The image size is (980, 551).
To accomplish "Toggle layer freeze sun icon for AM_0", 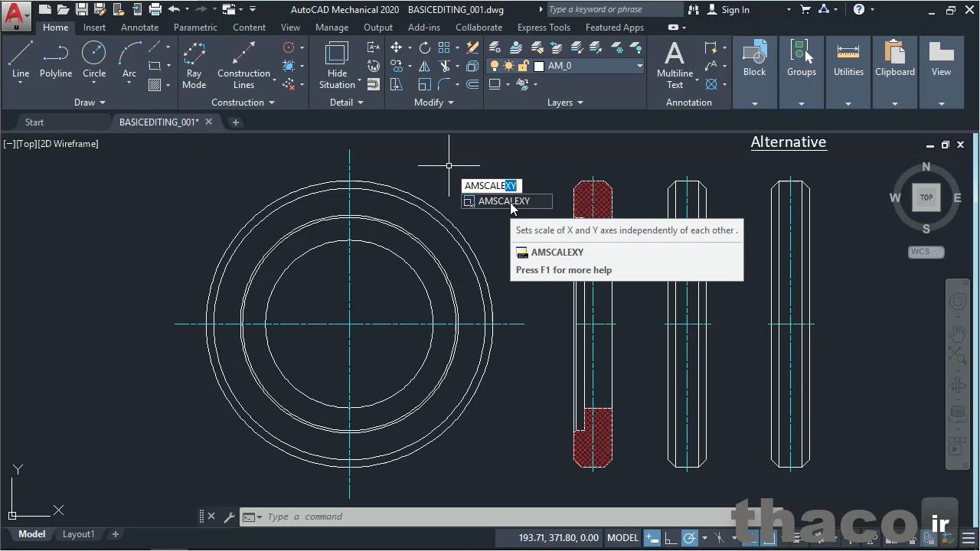I will (509, 66).
